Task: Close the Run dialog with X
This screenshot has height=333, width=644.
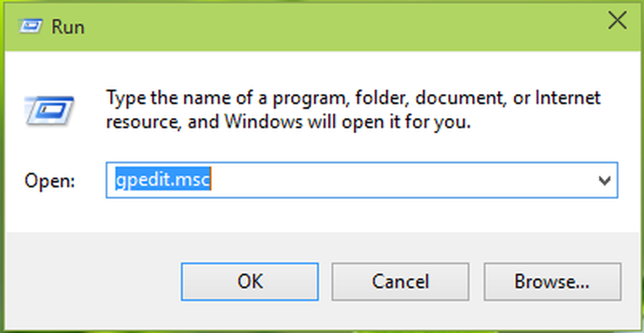Action: [617, 22]
